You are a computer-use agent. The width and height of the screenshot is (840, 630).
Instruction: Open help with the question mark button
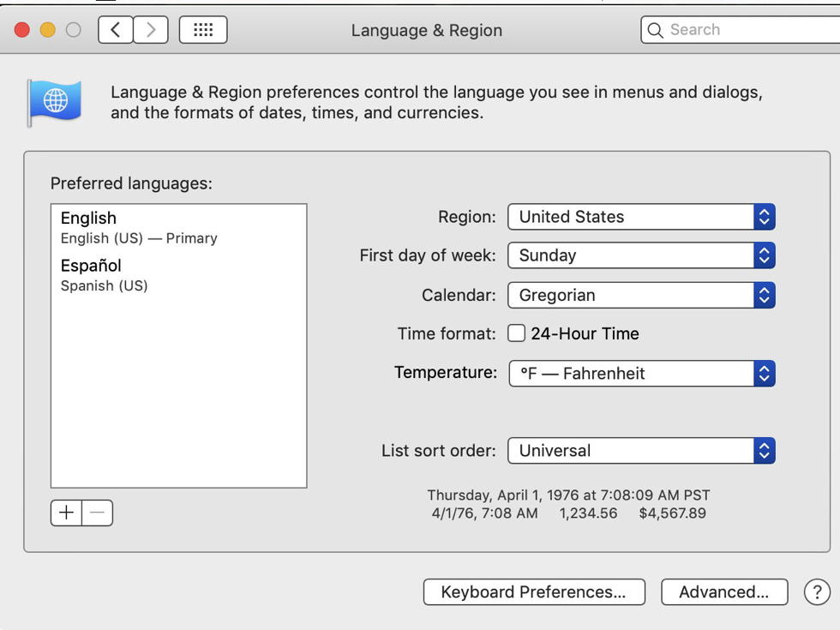click(817, 592)
